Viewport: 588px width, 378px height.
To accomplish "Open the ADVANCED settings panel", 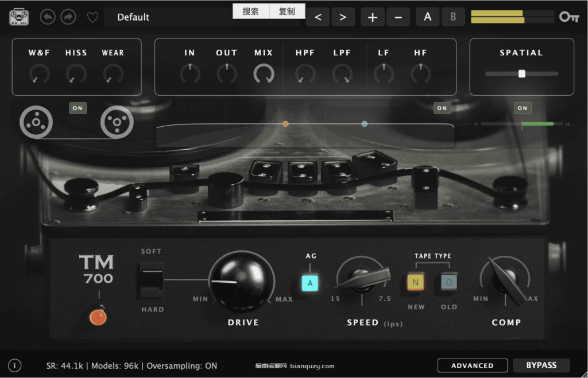I will coord(472,365).
